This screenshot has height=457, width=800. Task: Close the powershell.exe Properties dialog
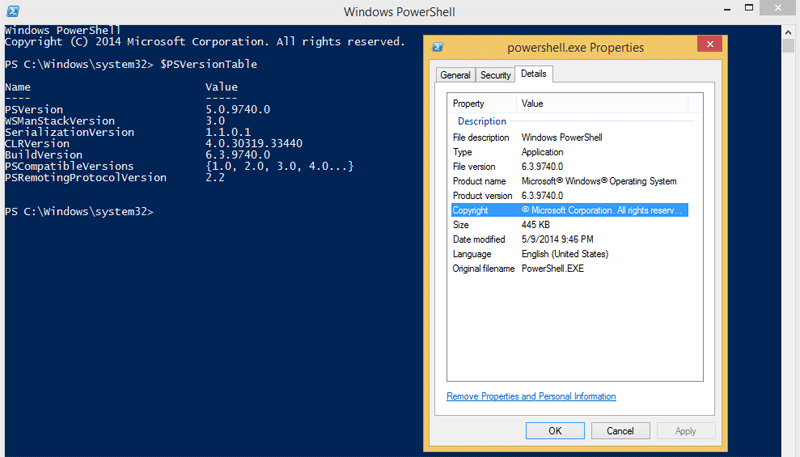[x=710, y=44]
